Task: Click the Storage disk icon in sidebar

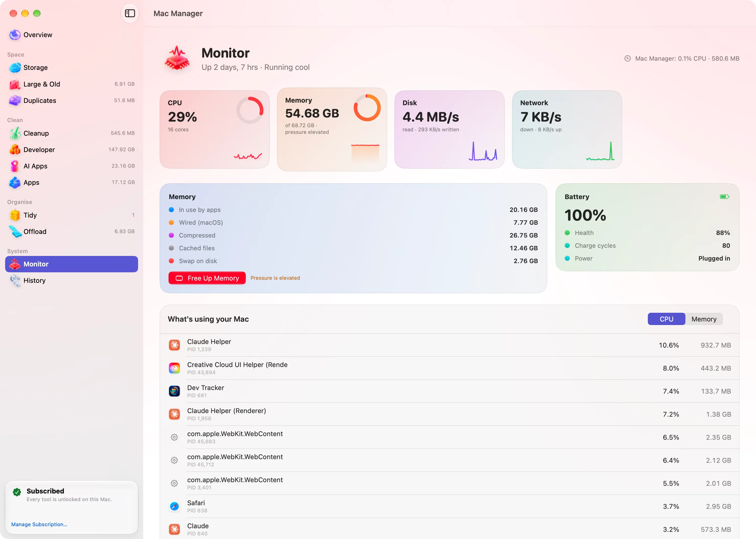Action: coord(15,68)
